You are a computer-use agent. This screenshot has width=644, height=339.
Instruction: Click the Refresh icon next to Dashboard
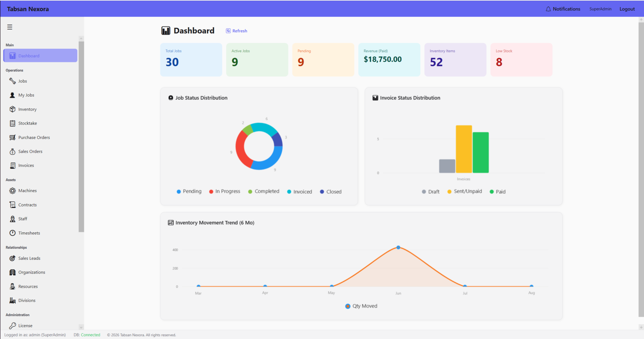click(228, 31)
